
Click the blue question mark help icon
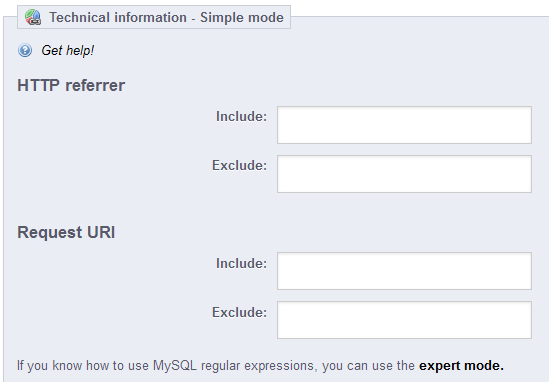click(25, 50)
